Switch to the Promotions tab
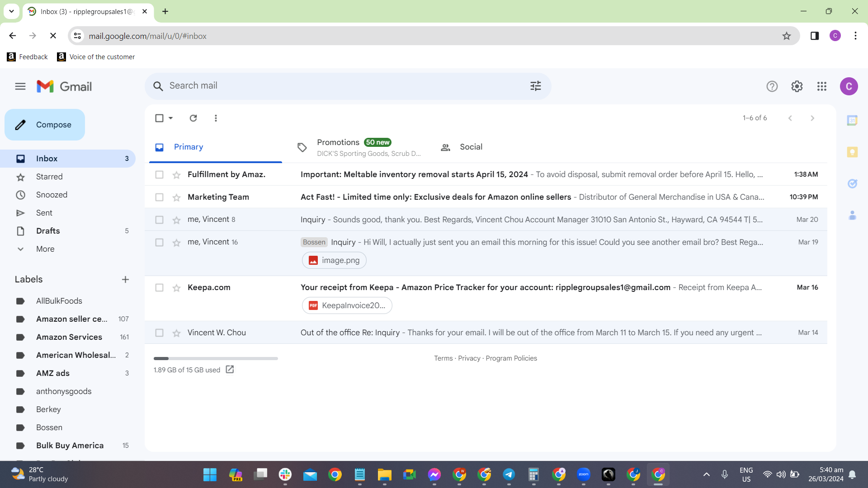Screen dimensions: 868x488 [359, 147]
